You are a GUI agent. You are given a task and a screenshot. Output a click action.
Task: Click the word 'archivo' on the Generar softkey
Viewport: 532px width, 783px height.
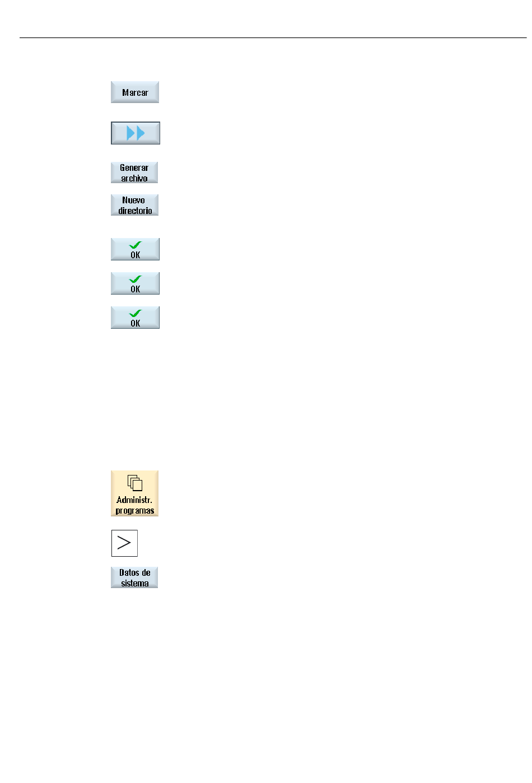point(134,178)
